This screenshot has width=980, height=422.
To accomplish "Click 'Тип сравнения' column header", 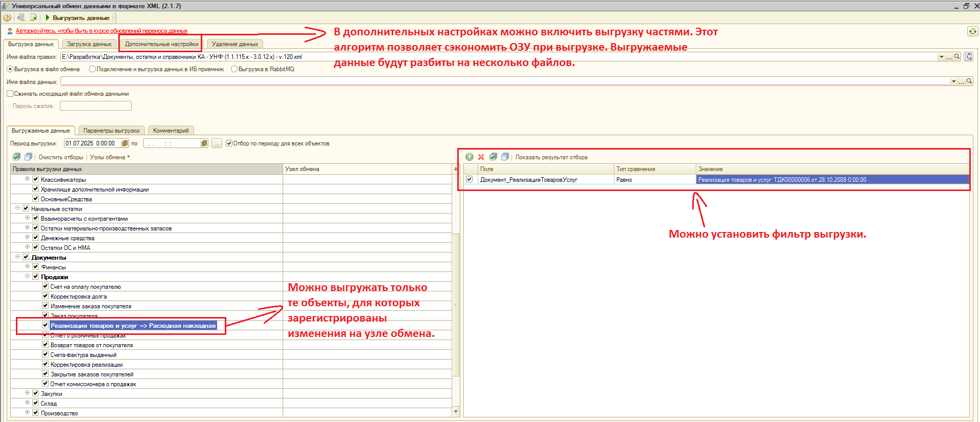I will 655,169.
